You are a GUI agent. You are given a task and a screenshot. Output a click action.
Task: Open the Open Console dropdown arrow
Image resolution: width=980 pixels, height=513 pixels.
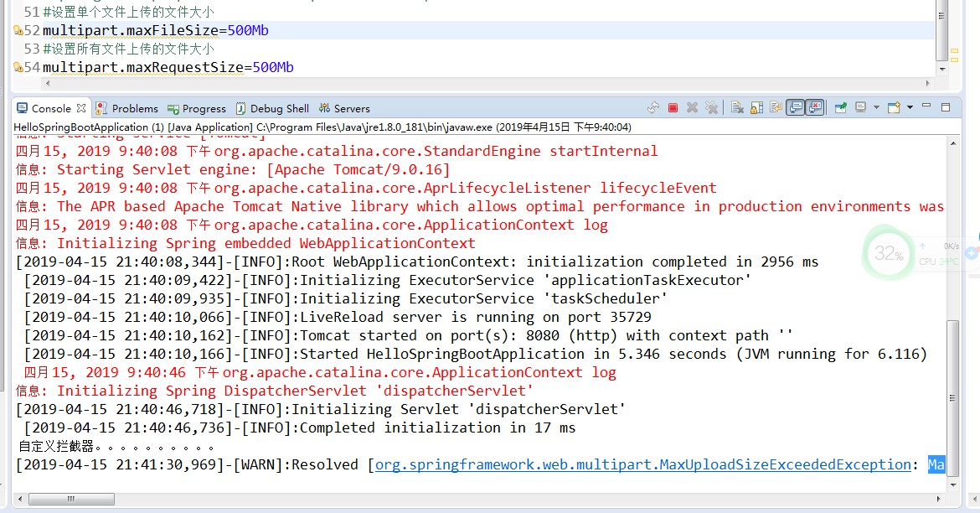pos(910,108)
